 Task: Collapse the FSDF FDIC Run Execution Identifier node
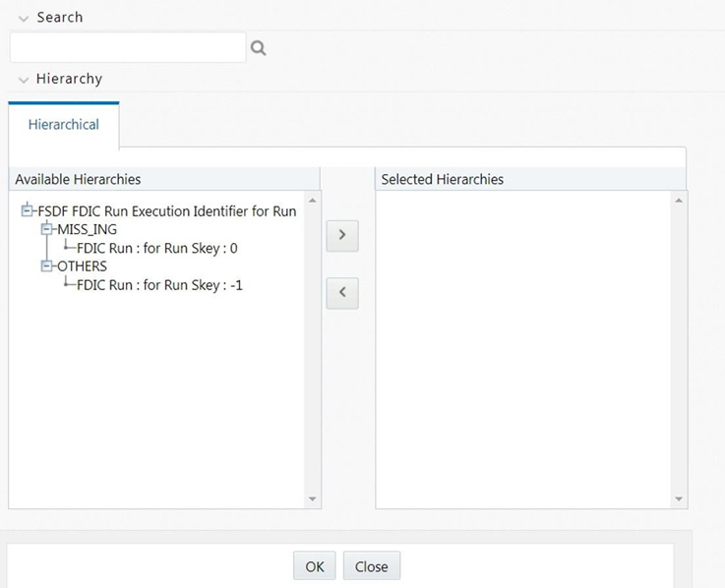(x=27, y=210)
